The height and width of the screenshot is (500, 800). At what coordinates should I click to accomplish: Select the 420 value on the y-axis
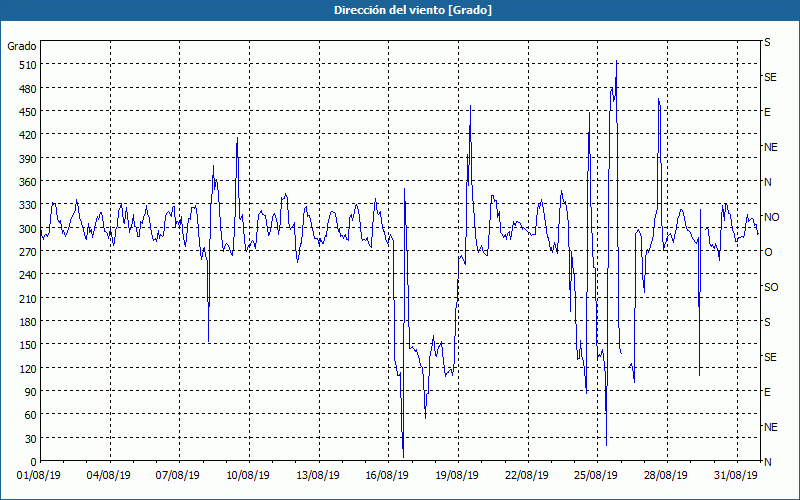[28, 135]
